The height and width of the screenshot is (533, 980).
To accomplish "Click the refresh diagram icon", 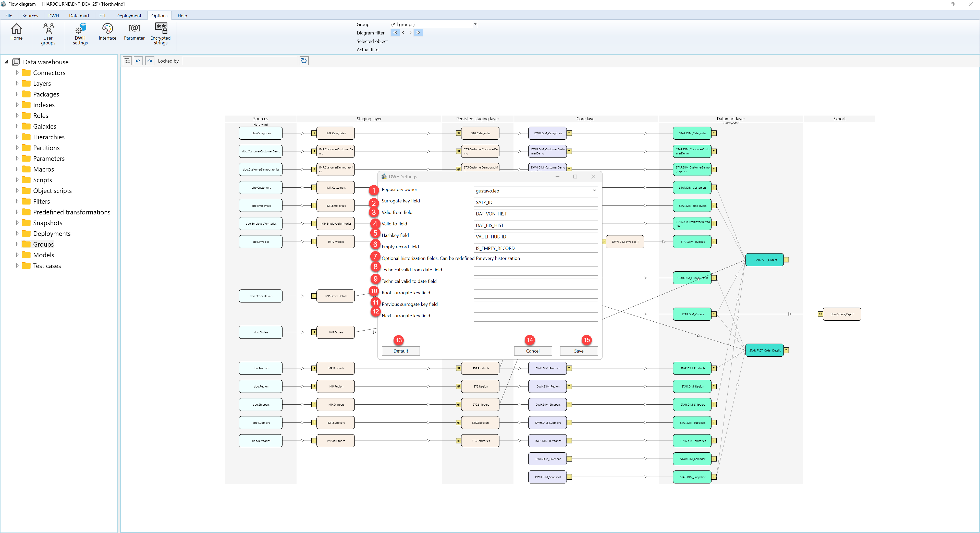I will 304,60.
